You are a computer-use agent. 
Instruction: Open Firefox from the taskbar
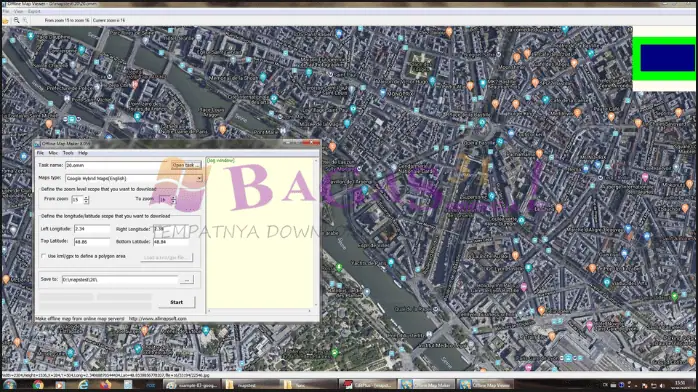[106, 385]
